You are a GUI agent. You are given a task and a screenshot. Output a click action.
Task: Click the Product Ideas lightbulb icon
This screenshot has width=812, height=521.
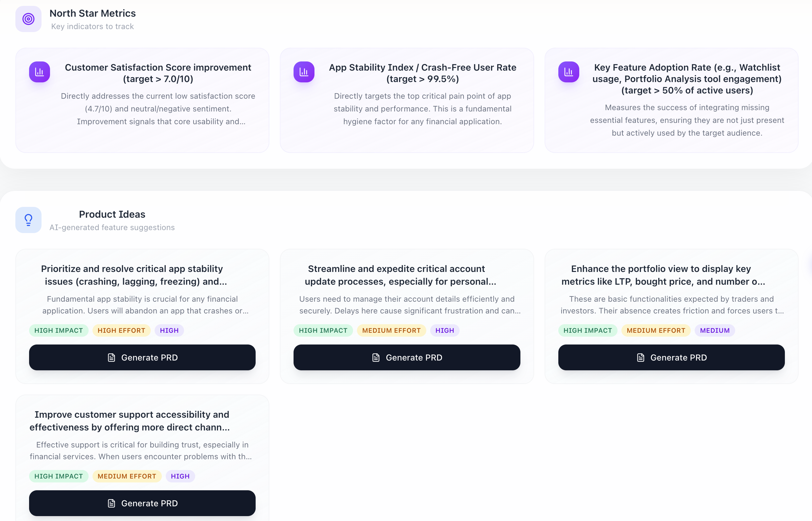[x=28, y=220]
